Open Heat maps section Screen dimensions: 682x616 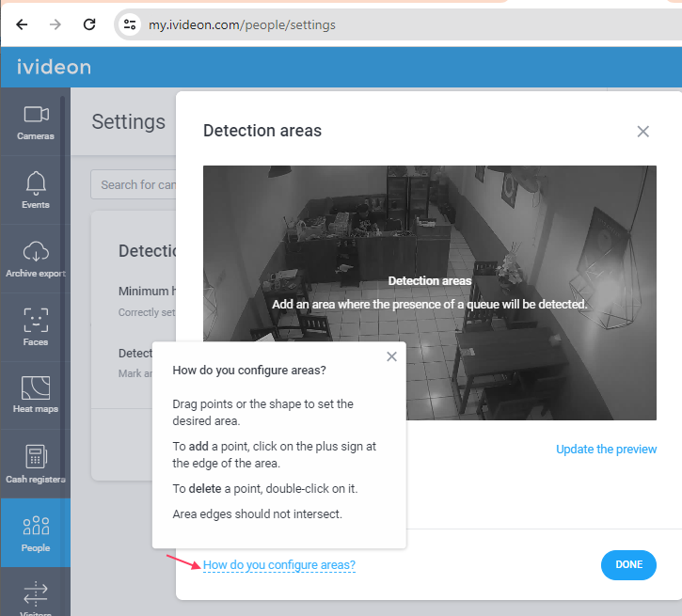[36, 395]
